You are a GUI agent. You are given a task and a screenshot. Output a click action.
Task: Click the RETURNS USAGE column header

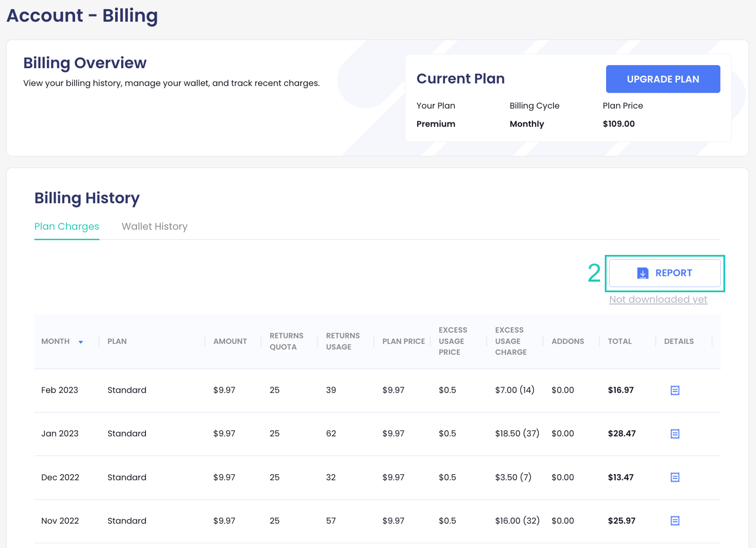click(342, 341)
